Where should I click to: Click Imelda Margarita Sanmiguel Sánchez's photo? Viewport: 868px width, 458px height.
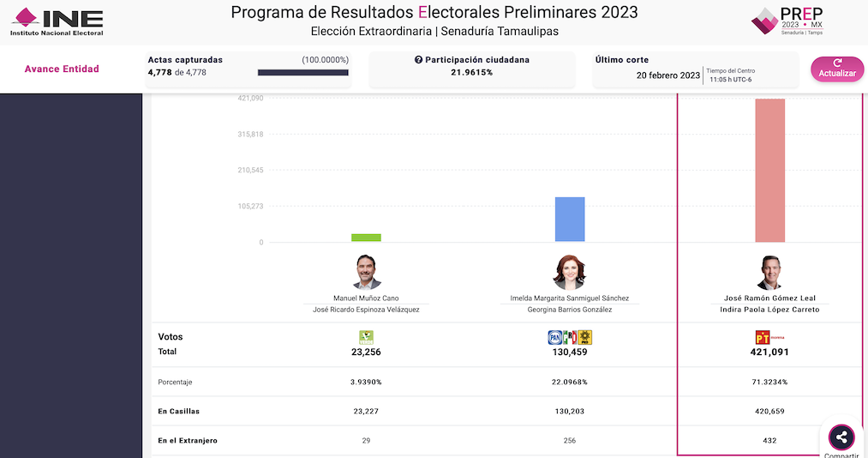click(x=570, y=273)
